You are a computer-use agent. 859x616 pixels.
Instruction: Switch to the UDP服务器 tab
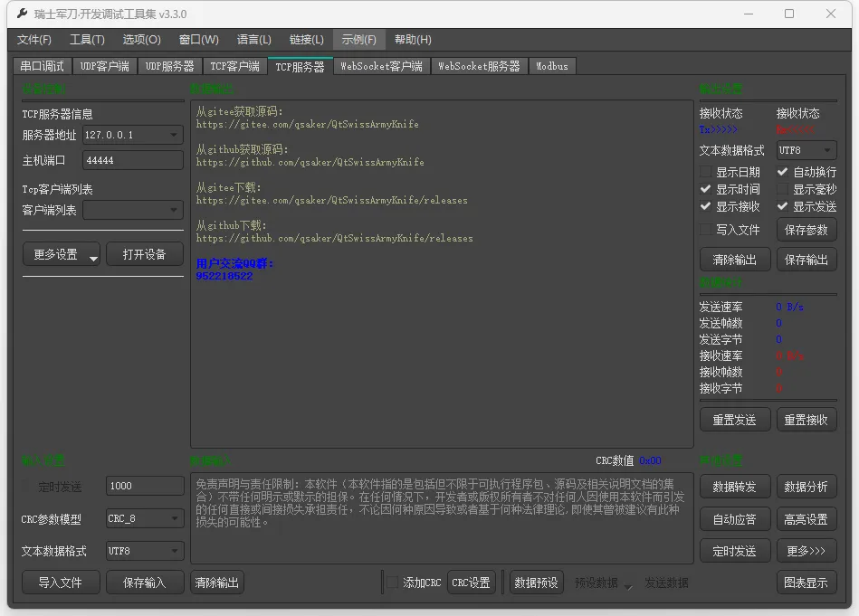170,66
